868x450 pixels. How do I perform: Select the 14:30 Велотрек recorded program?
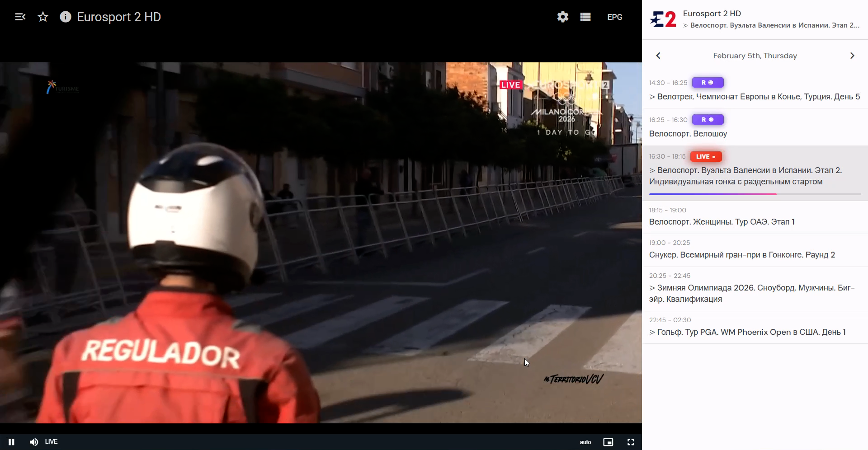[x=755, y=90]
